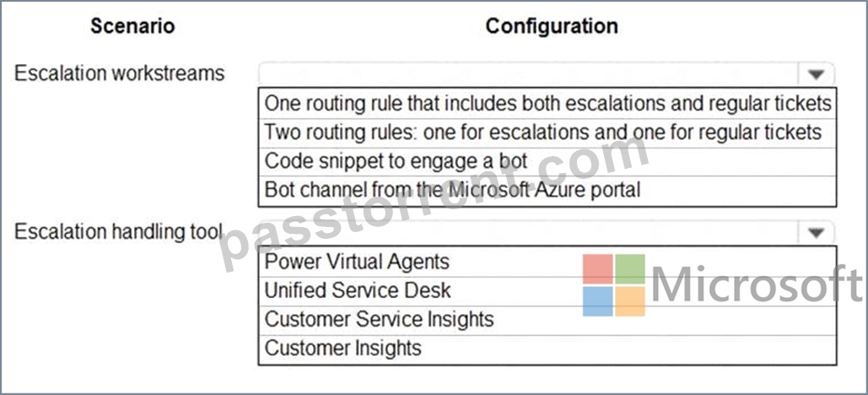
Task: Click the green square of Microsoft logo
Action: 630,268
